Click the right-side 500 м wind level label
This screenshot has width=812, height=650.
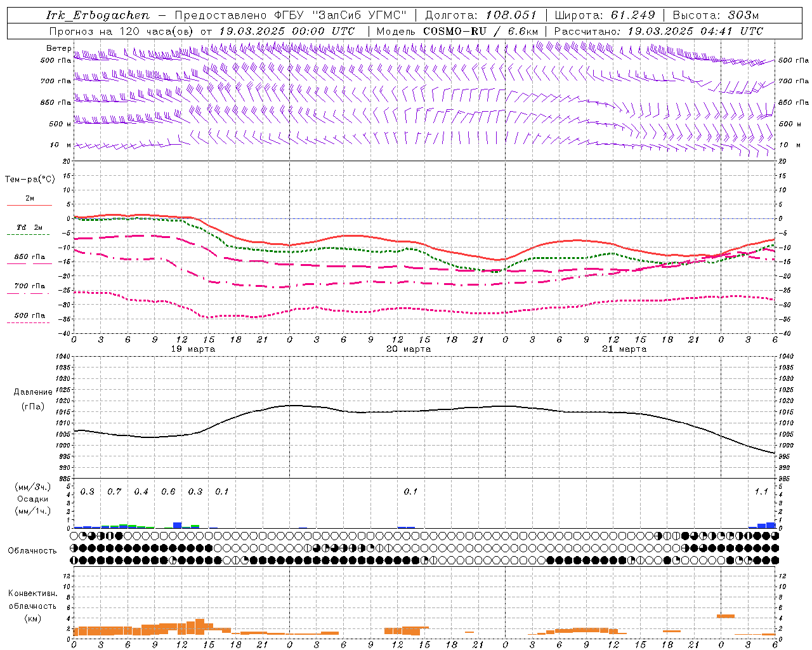tap(789, 124)
